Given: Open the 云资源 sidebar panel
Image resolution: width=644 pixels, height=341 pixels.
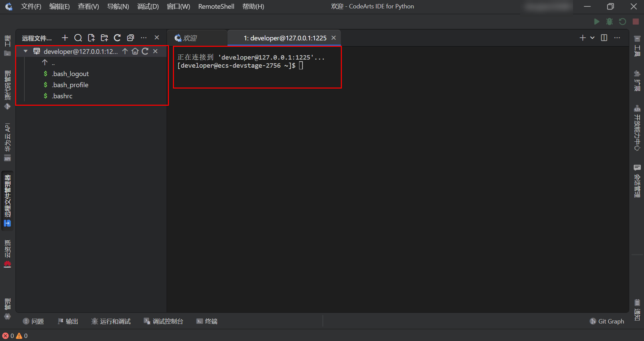Looking at the screenshot, I should point(7,254).
